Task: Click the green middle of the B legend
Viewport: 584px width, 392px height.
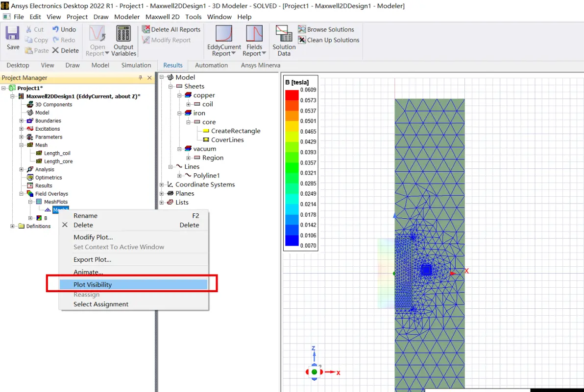Action: [292, 168]
